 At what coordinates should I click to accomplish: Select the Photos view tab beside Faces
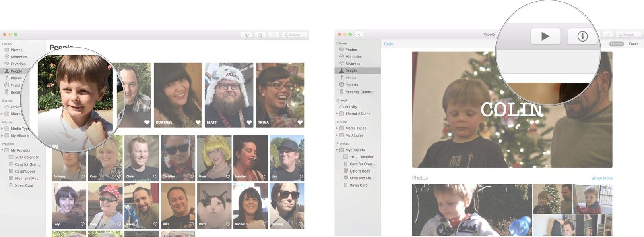tap(616, 44)
